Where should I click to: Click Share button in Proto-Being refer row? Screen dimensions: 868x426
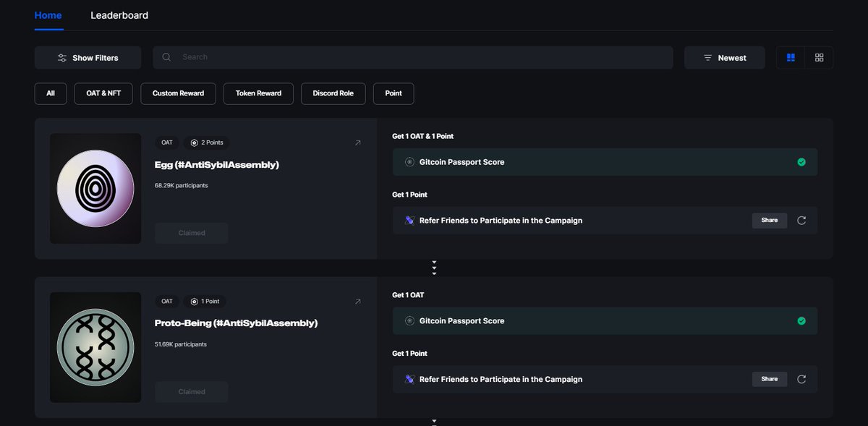point(770,379)
